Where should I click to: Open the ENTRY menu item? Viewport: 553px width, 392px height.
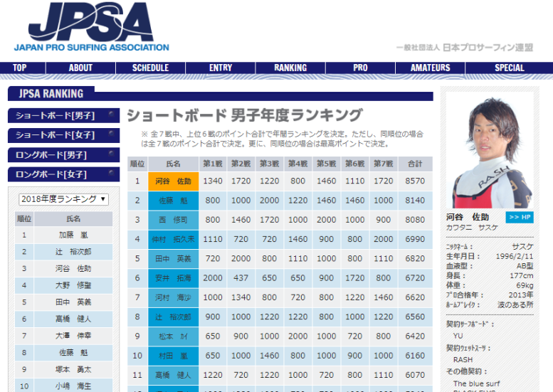221,68
